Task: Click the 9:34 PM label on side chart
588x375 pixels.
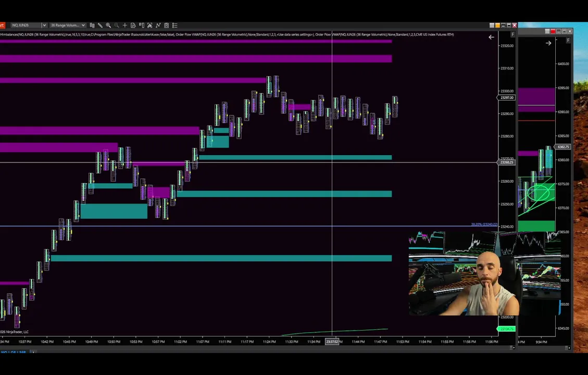Action: (x=541, y=342)
